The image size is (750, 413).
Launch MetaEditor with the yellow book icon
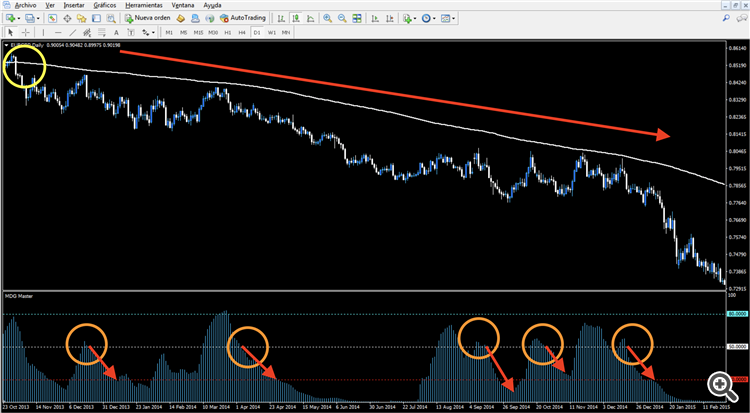180,18
